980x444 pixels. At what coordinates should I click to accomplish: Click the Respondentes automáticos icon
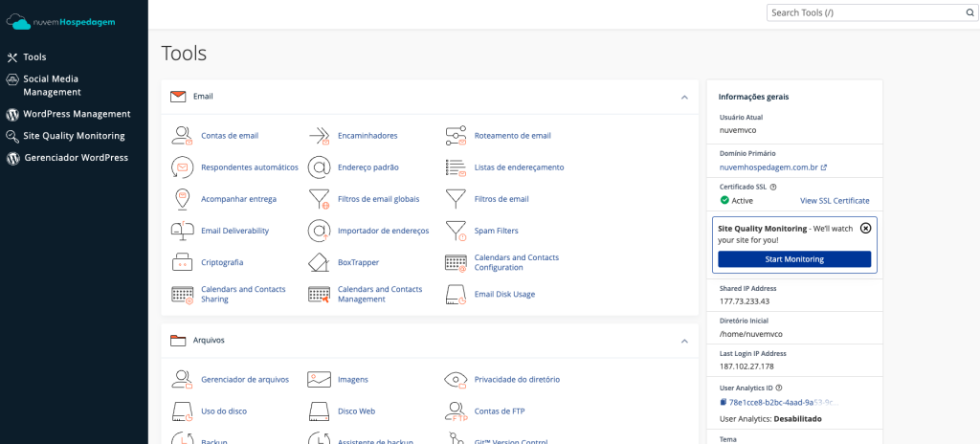click(182, 167)
